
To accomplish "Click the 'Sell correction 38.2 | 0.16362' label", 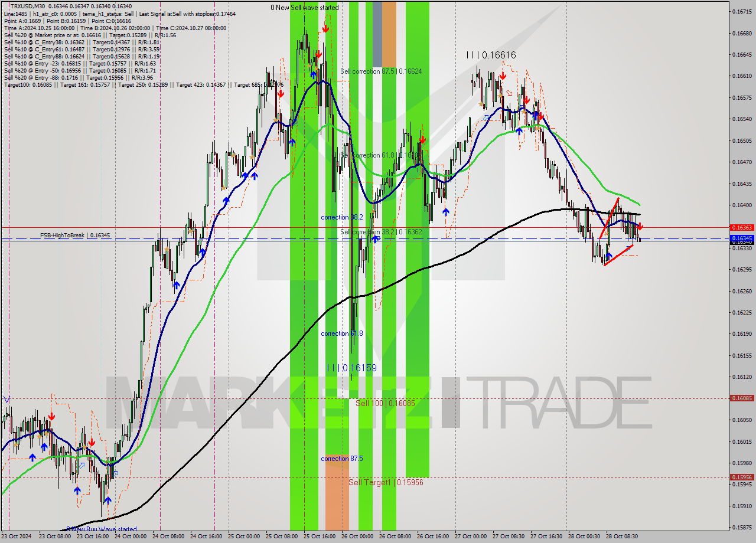I will pyautogui.click(x=381, y=232).
